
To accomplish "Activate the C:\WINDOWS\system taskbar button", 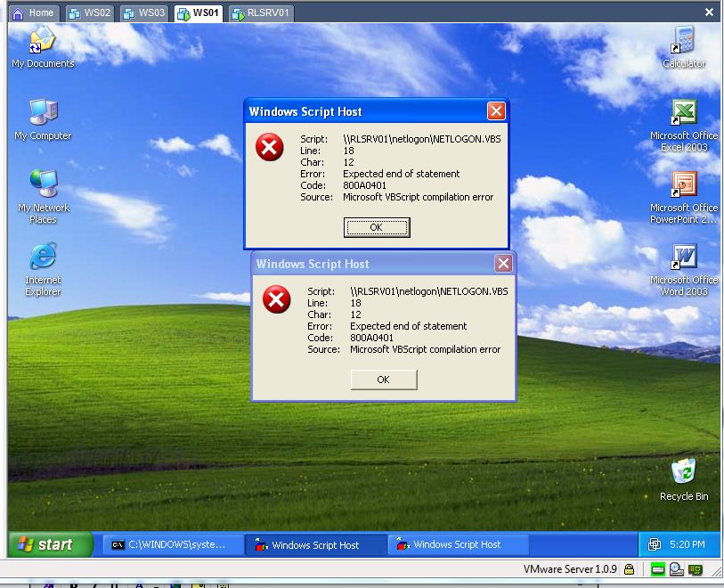I will (174, 544).
